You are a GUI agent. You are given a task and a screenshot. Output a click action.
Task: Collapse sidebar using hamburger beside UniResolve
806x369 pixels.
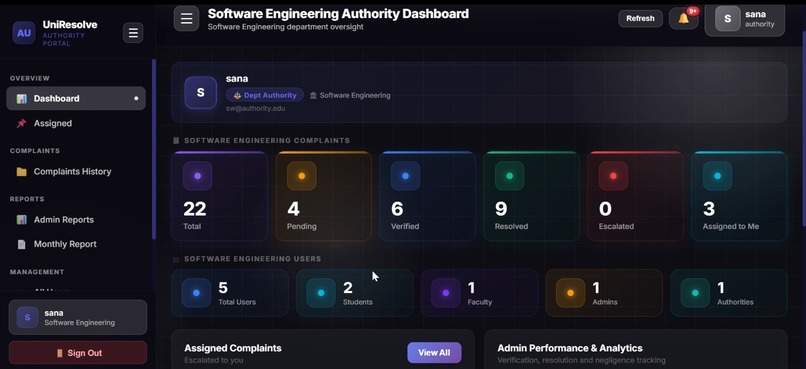(x=133, y=33)
